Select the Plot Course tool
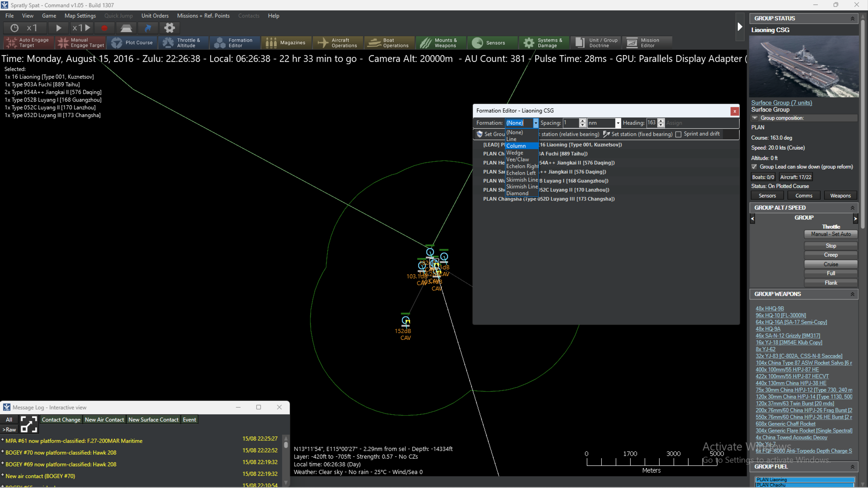The height and width of the screenshot is (488, 868). [132, 43]
